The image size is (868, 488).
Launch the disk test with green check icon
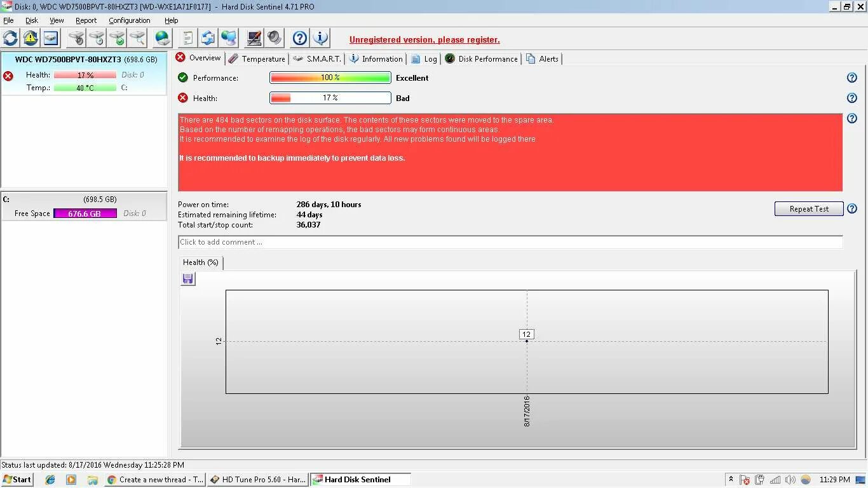[117, 38]
